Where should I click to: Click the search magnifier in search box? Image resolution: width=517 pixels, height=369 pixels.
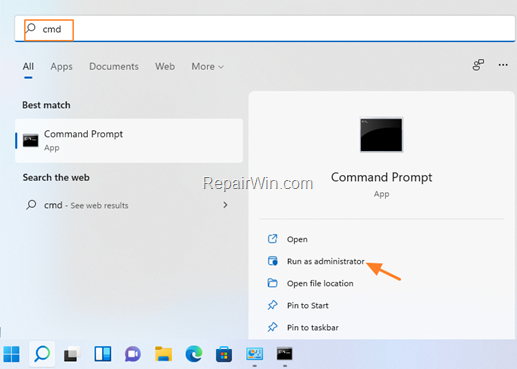(31, 28)
